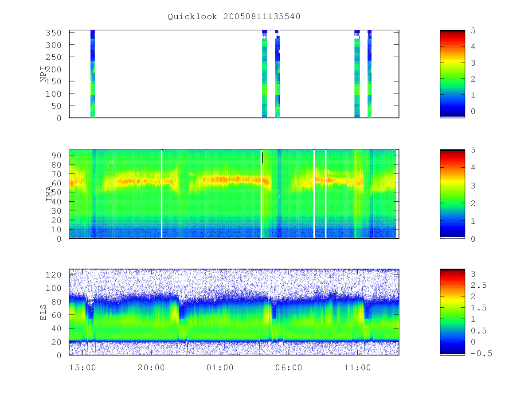
Task: Select the 06:00 time tick label
Action: tap(289, 368)
